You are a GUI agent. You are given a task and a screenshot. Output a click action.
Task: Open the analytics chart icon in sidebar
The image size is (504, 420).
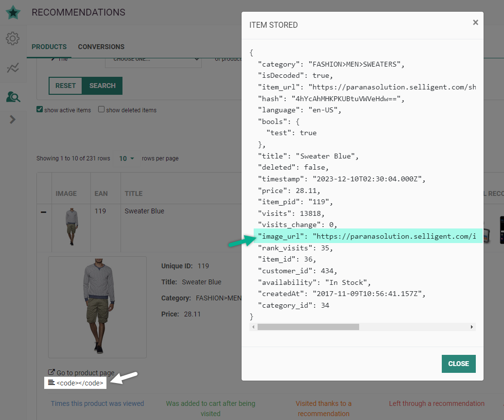13,68
